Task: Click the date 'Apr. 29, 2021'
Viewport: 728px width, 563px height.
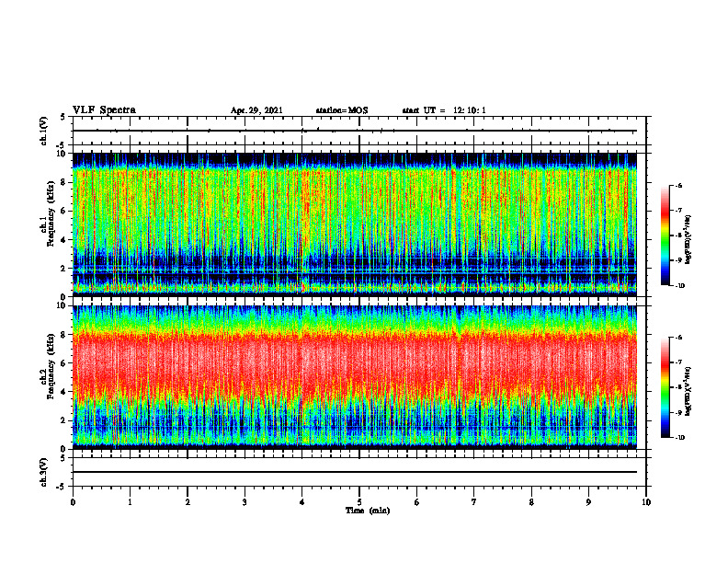Action: (256, 110)
